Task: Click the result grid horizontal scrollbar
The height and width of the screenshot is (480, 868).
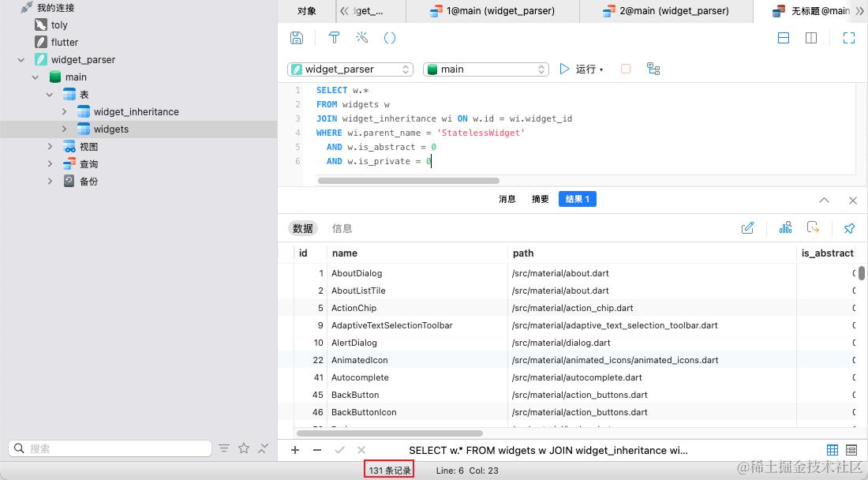Action: click(390, 433)
